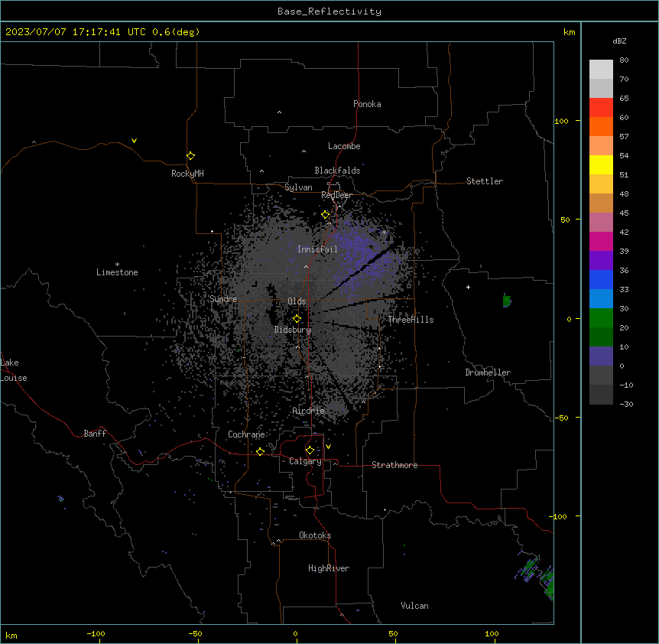This screenshot has height=644, width=659.
Task: Click the HighRiver label
Action: pyautogui.click(x=329, y=568)
